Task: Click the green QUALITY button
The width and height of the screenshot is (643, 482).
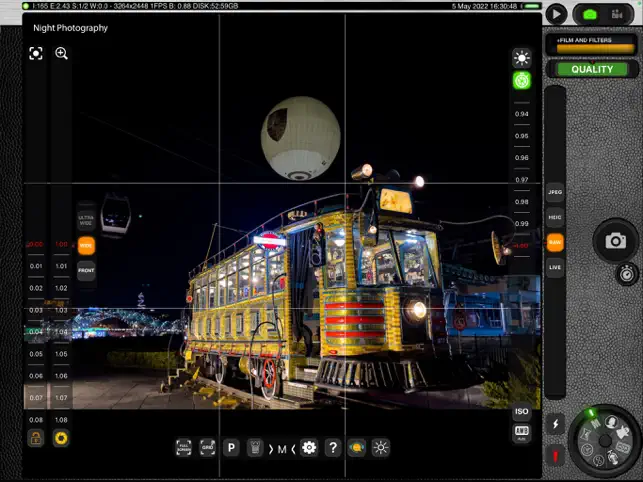Action: (594, 69)
